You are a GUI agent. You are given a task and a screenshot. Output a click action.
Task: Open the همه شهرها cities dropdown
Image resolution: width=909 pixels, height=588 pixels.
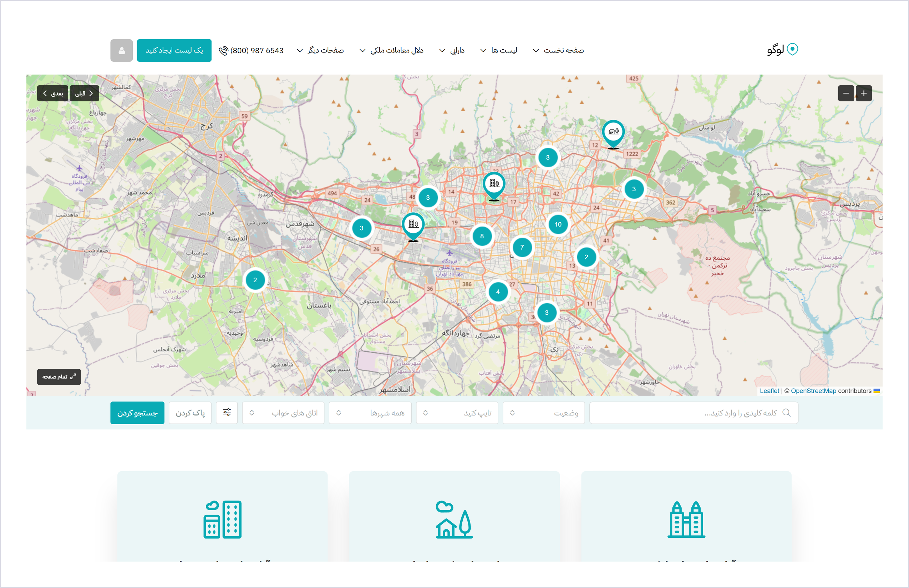pyautogui.click(x=370, y=413)
